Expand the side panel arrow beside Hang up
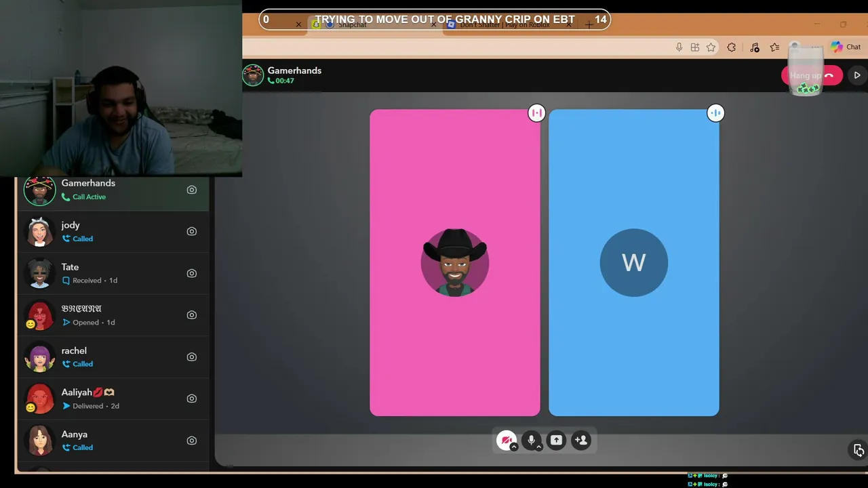 (x=857, y=75)
